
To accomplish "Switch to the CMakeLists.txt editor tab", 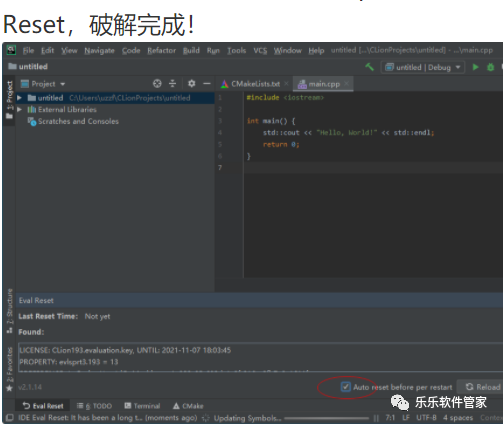I will tap(255, 84).
